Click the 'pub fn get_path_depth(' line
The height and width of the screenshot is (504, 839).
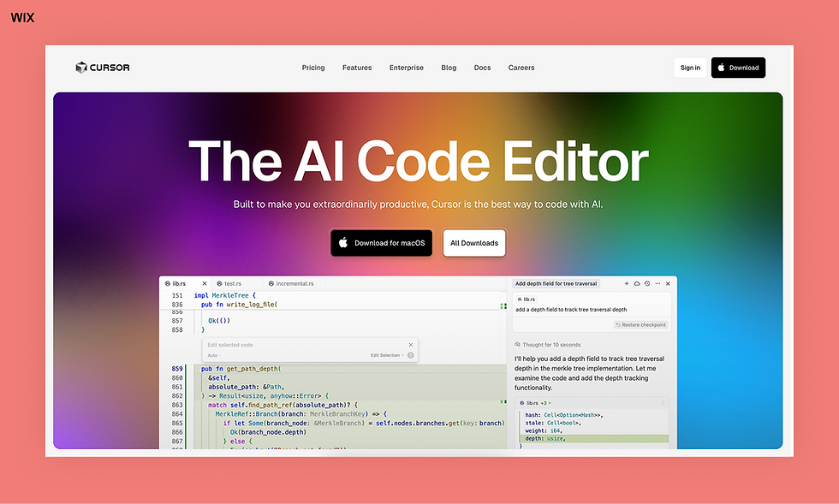[x=241, y=369]
